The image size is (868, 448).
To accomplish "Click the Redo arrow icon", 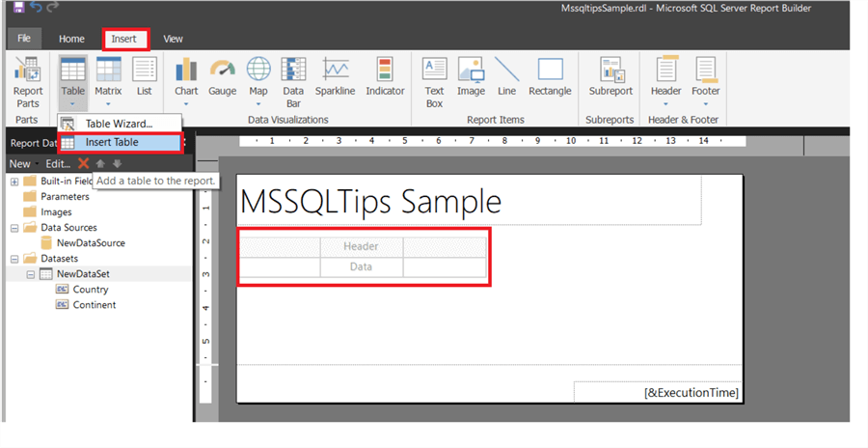I will [53, 7].
